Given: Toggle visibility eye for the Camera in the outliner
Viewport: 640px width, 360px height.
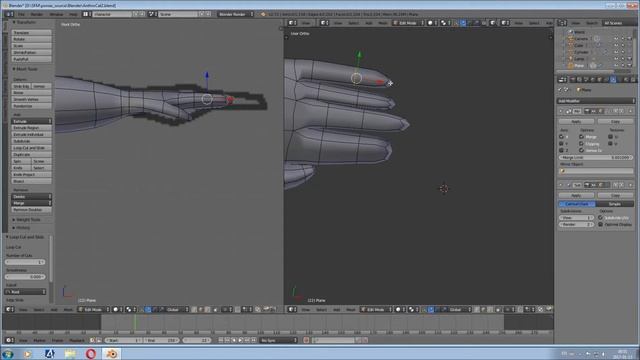Looking at the screenshot, I should [x=616, y=39].
